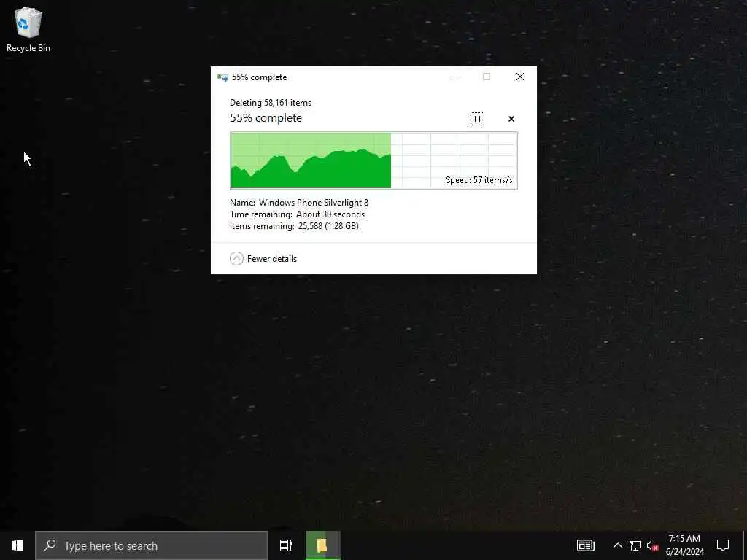The height and width of the screenshot is (560, 747).
Task: Click the 'Speed: 57 items/s' label
Action: tap(479, 180)
